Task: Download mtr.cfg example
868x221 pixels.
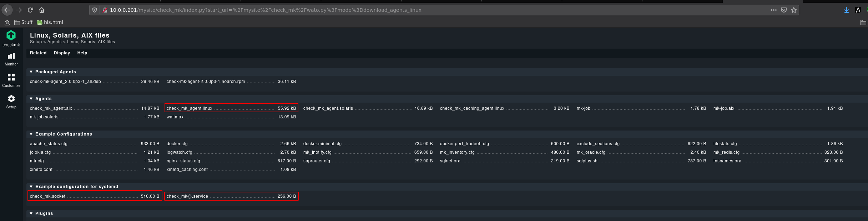Action: coord(37,161)
